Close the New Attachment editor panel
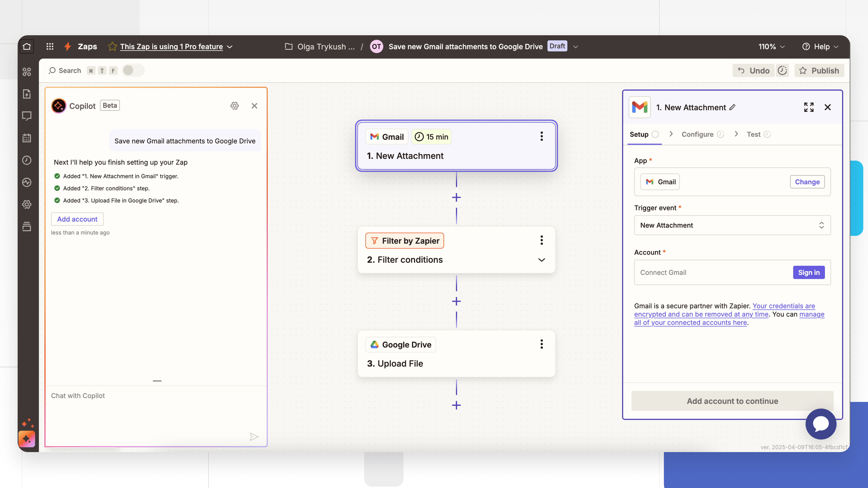 point(827,107)
